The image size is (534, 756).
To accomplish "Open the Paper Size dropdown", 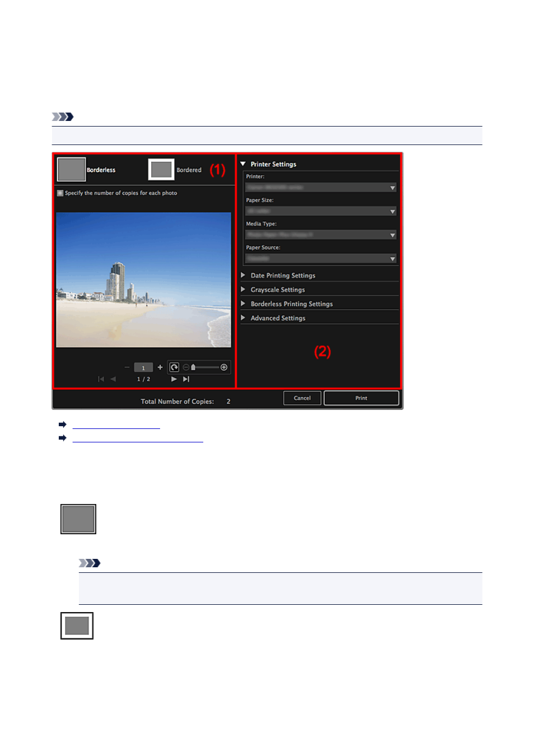I will pos(321,211).
